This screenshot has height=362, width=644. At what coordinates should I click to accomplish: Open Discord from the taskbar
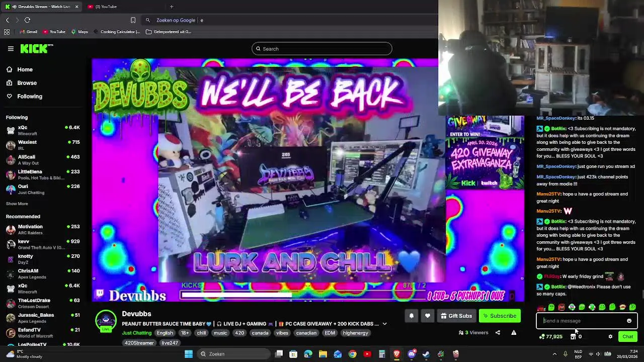(x=412, y=354)
